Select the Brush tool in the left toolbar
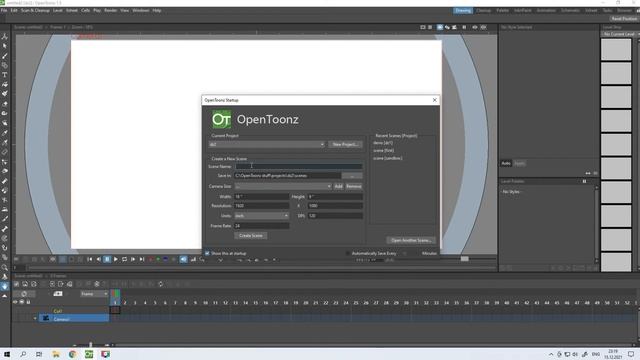The image size is (640, 360). pos(4,56)
